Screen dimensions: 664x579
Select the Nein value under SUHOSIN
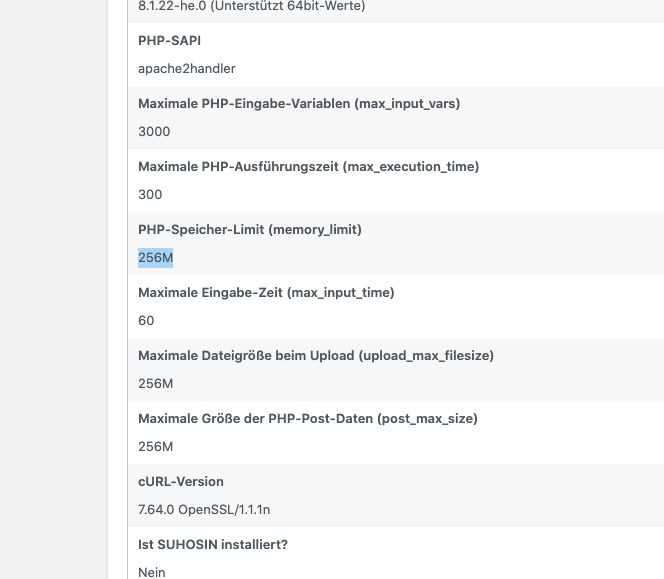(152, 573)
